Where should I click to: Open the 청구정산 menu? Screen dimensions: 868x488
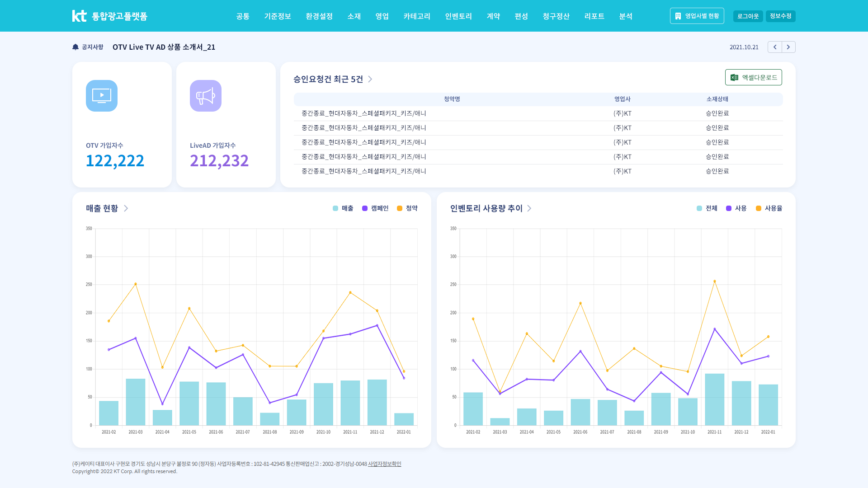click(x=556, y=16)
